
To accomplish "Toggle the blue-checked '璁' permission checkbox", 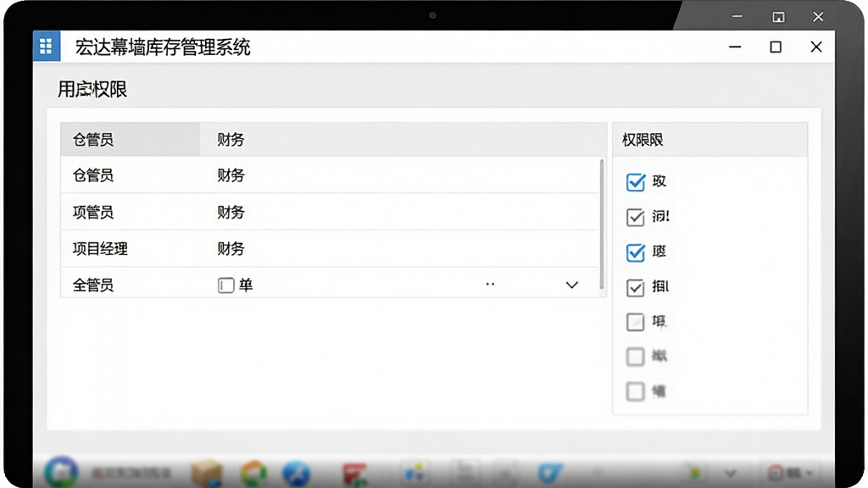I will tap(636, 252).
